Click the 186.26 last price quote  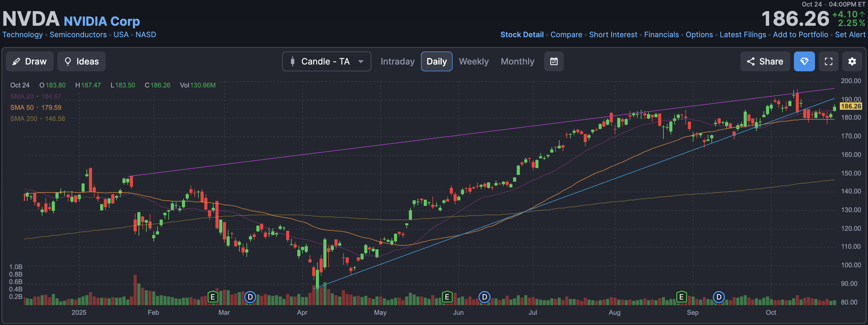795,19
